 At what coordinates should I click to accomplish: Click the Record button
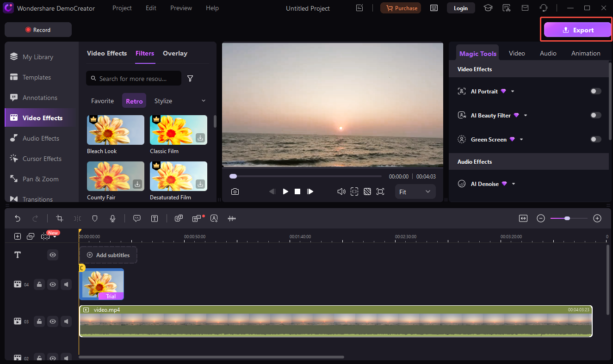(38, 30)
